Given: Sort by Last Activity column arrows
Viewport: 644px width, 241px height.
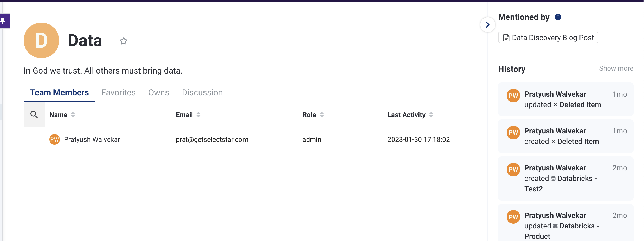Looking at the screenshot, I should pyautogui.click(x=431, y=115).
